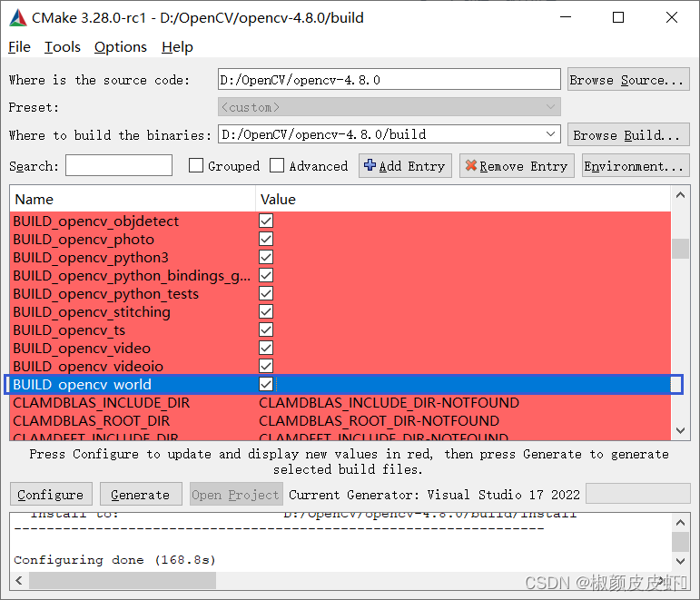Toggle the Advanced checkbox

coord(277,165)
